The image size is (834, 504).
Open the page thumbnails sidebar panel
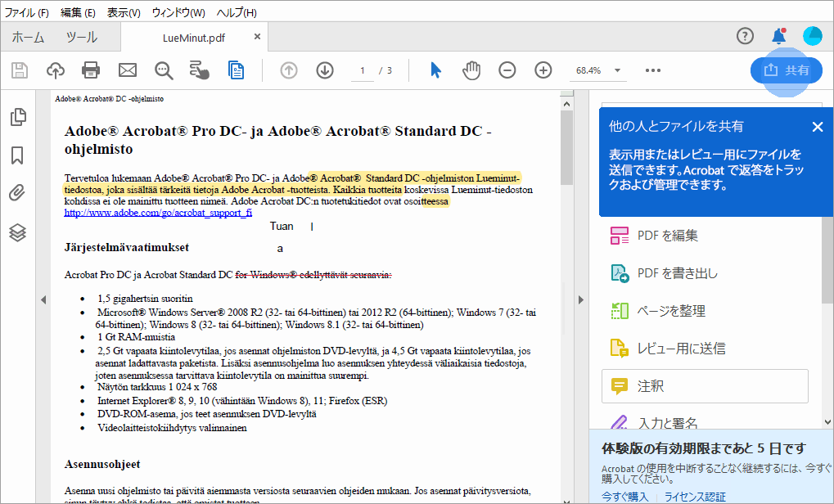coord(17,117)
